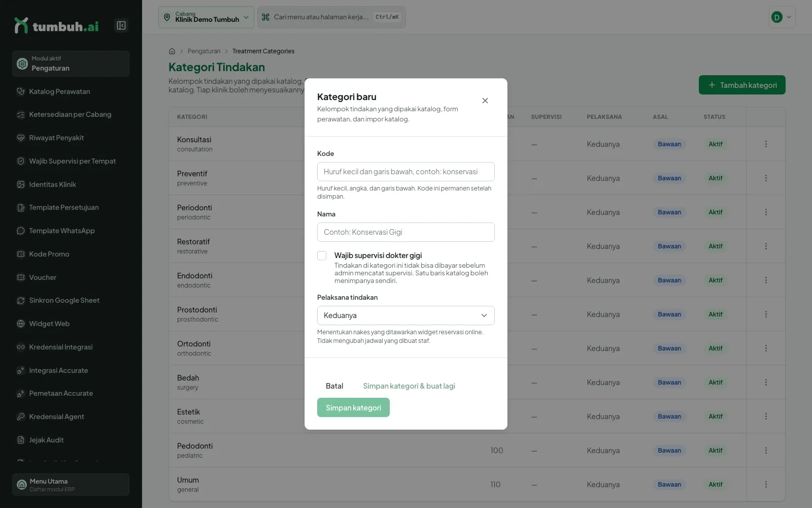Click the Pengaturan breadcrumb link
This screenshot has height=508, width=812.
point(204,51)
